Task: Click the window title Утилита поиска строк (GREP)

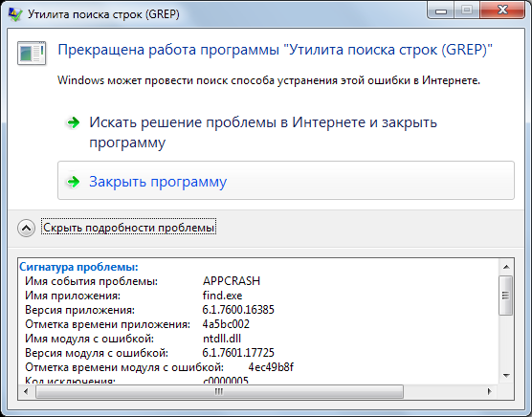Action: pyautogui.click(x=103, y=14)
